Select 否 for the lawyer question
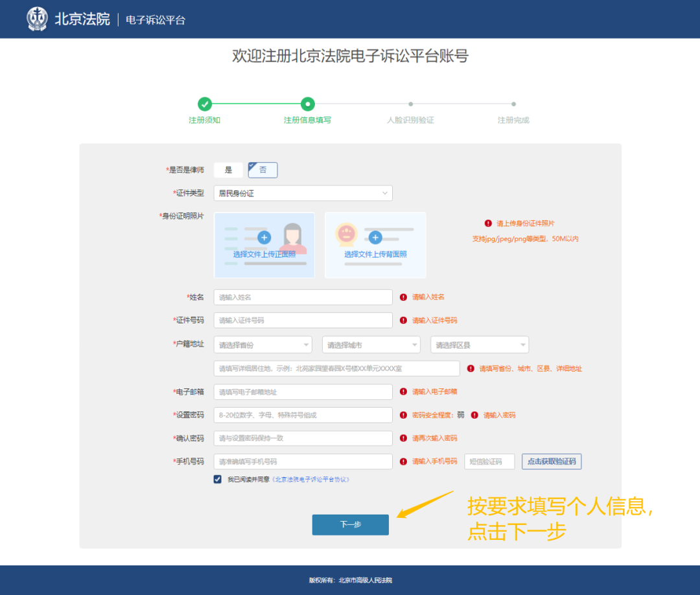 coord(263,170)
